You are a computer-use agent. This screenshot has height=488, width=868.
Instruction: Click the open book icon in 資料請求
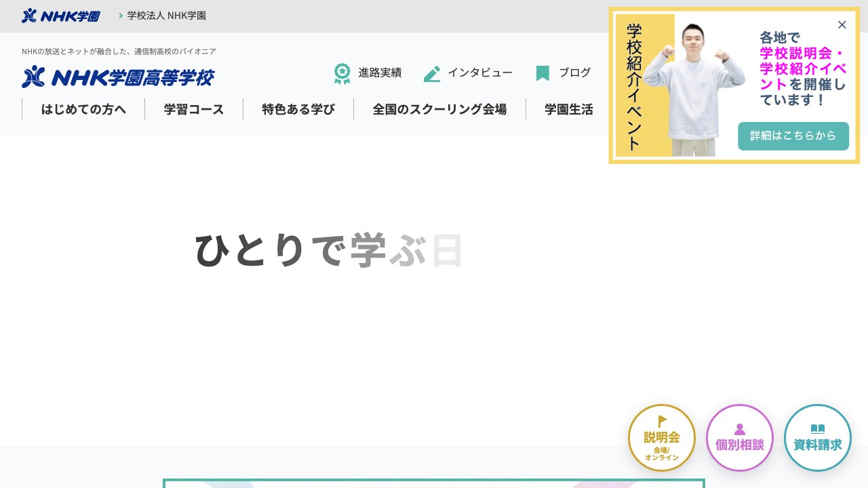click(818, 429)
